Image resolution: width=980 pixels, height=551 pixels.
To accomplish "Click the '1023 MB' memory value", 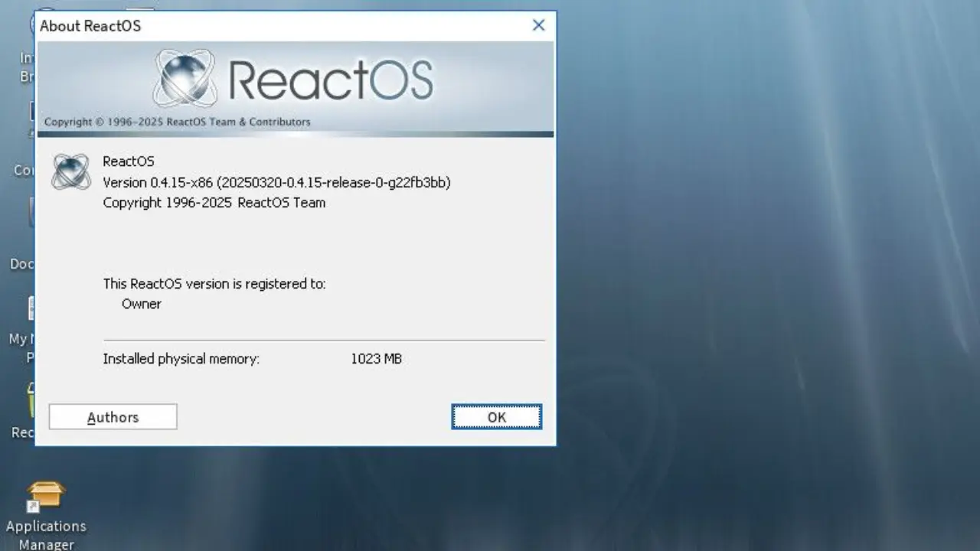I will pyautogui.click(x=377, y=358).
